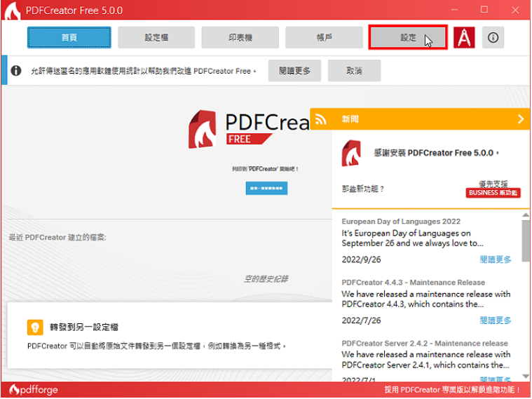Screen dimensions: 532x399
Task: Read more on PDFCreator 4.4.3 release news
Action: pos(496,320)
